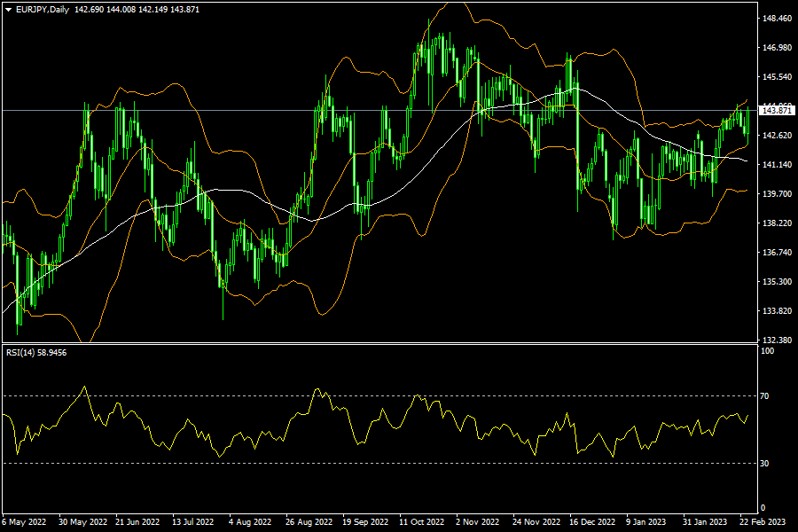The image size is (798, 532).
Task: Click the 30 May 2022 date label
Action: coord(83,522)
